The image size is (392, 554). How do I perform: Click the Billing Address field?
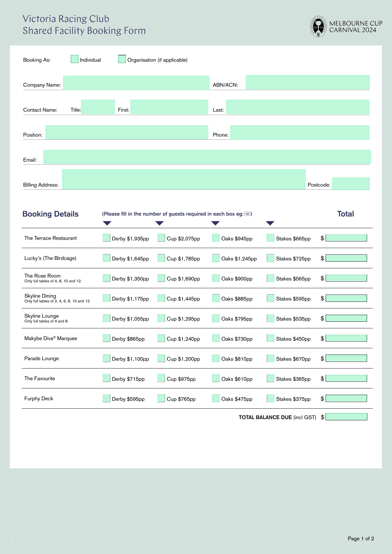[184, 179]
